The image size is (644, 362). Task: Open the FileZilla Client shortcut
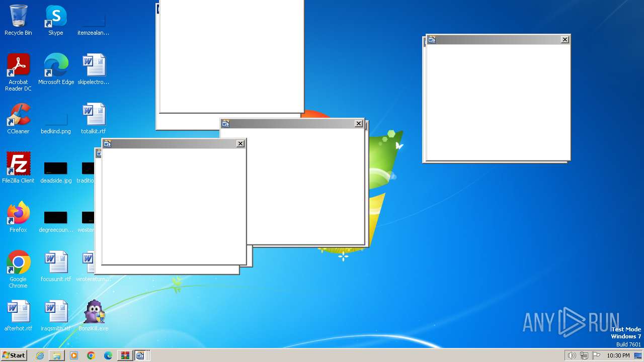(x=18, y=168)
